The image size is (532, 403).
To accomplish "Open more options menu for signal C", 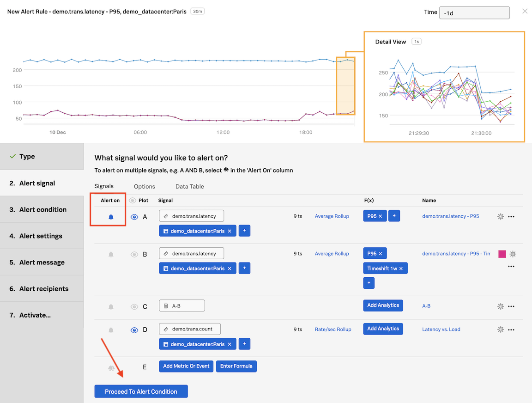I will click(511, 306).
